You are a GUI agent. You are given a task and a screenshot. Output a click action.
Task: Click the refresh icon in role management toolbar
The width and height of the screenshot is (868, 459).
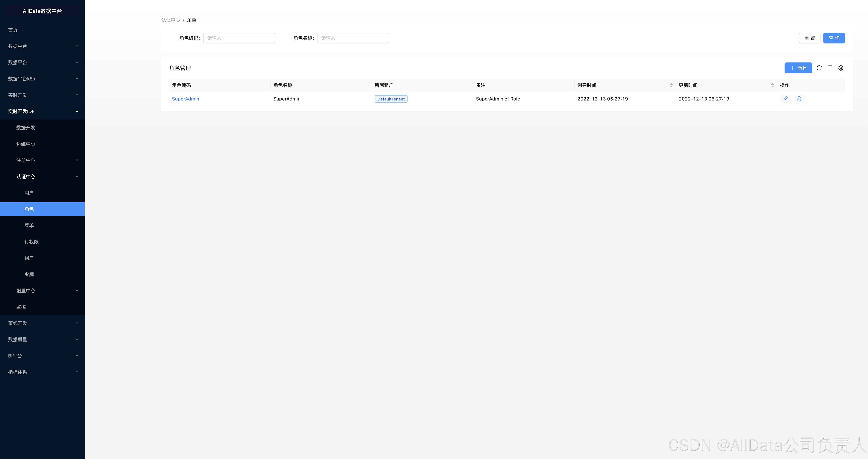(819, 68)
